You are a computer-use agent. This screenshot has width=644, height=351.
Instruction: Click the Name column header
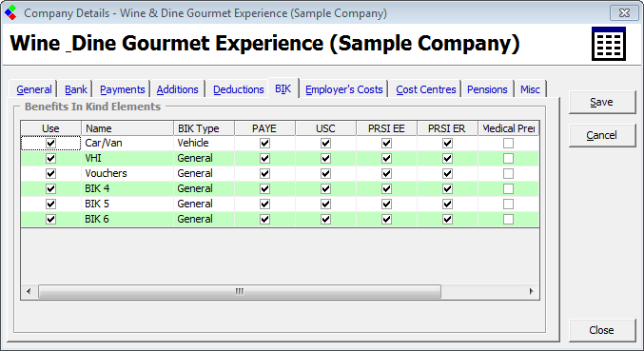pos(127,128)
